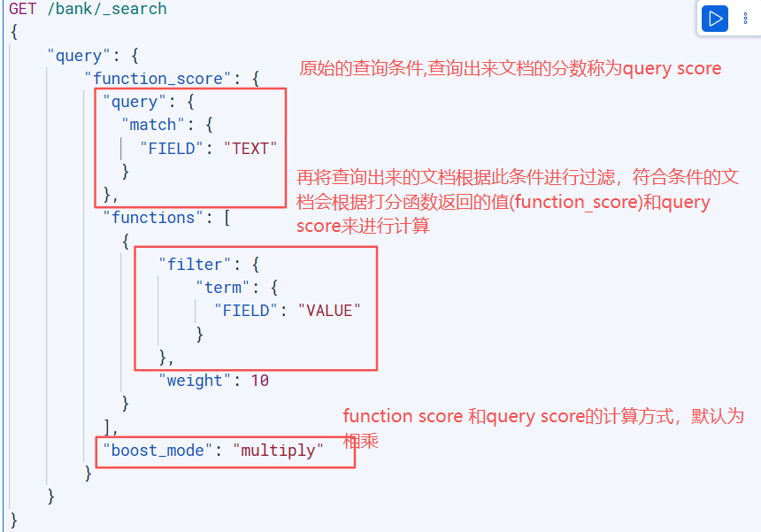Click the weight value 10
The image size is (761, 532).
pos(259,381)
